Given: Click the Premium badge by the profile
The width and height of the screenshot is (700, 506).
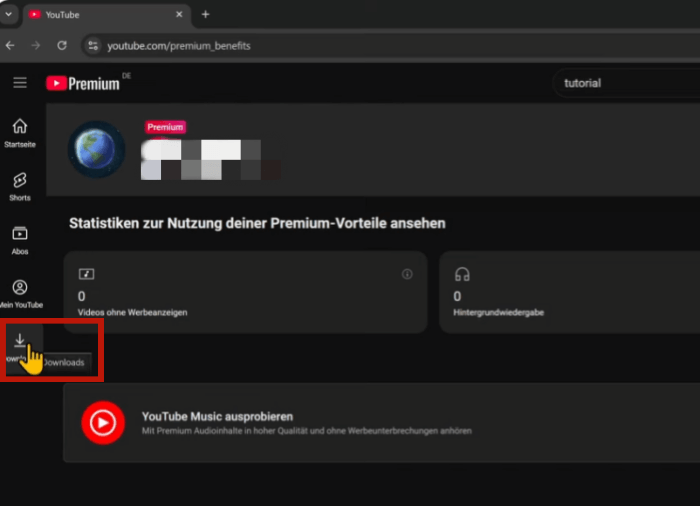Looking at the screenshot, I should tap(165, 127).
